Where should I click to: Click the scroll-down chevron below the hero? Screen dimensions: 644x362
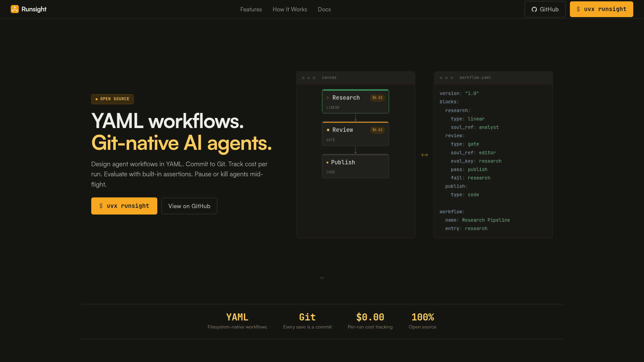coord(322,278)
